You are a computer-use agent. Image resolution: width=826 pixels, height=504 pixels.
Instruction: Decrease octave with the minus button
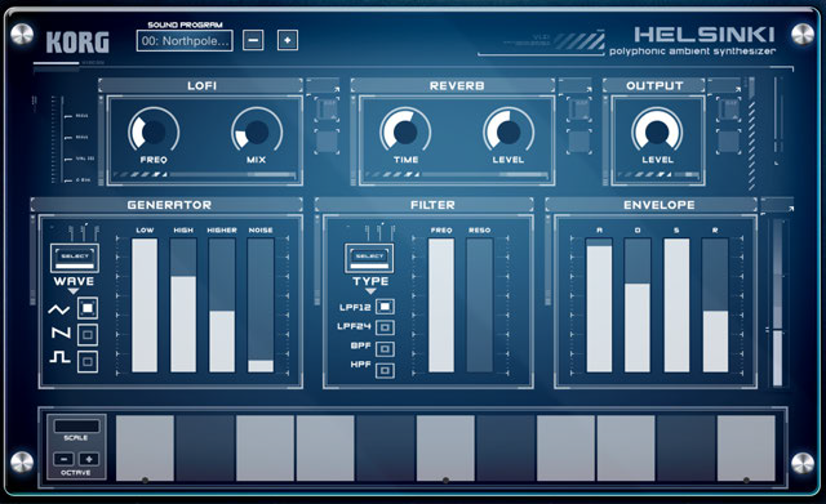tap(63, 459)
